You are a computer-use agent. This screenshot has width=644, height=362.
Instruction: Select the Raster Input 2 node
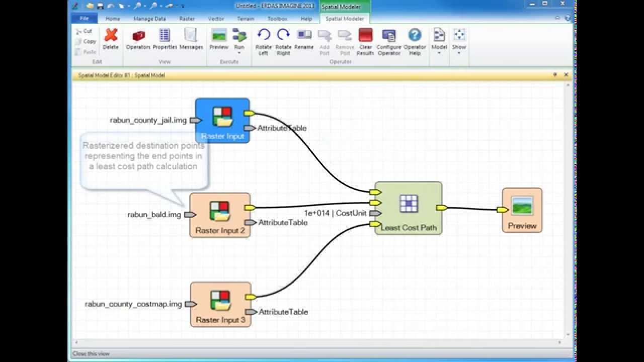[220, 215]
